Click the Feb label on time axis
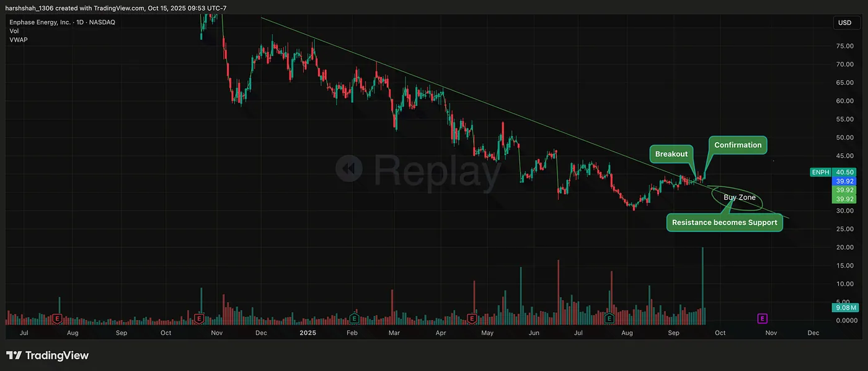Screen dimensions: 868x371 click(352, 333)
